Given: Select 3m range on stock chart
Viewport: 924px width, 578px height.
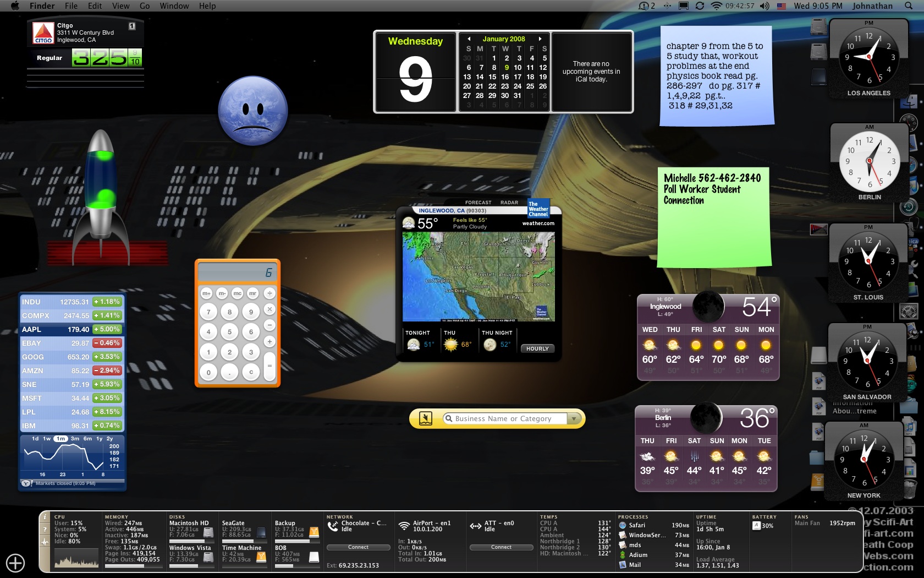Looking at the screenshot, I should pos(75,439).
